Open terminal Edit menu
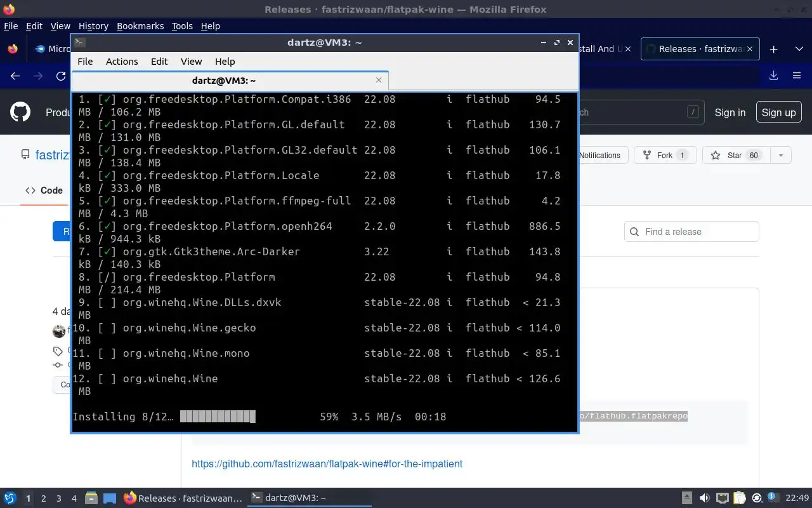 tap(159, 62)
